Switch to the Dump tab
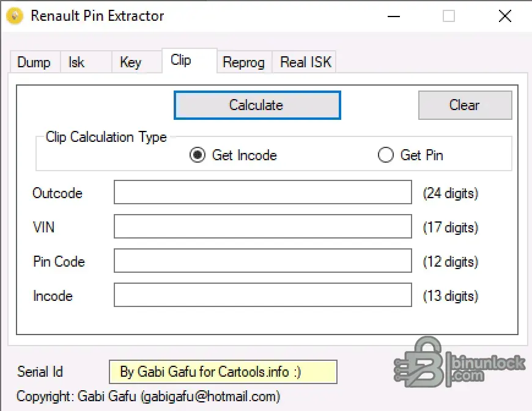Screen dimensions: 532x411 click(x=35, y=62)
